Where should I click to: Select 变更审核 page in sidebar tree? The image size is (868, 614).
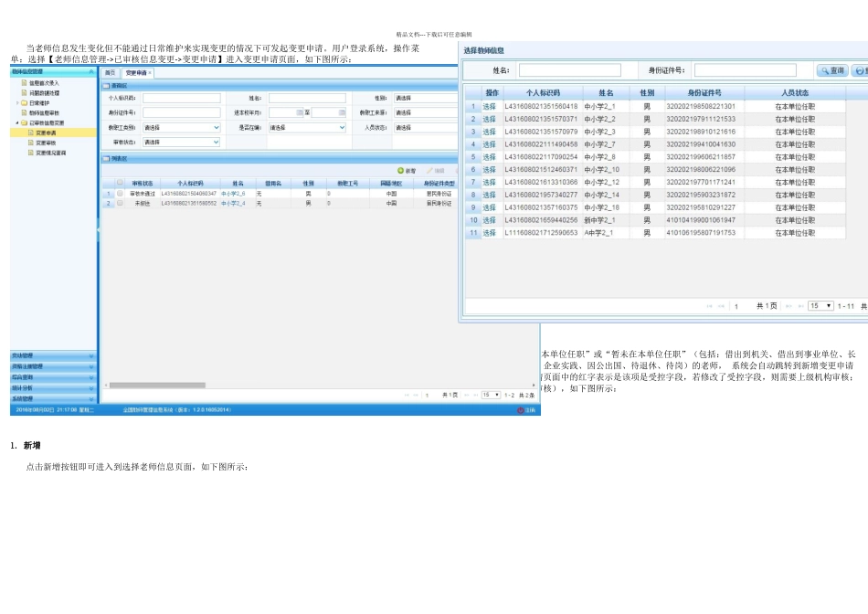[x=45, y=143]
